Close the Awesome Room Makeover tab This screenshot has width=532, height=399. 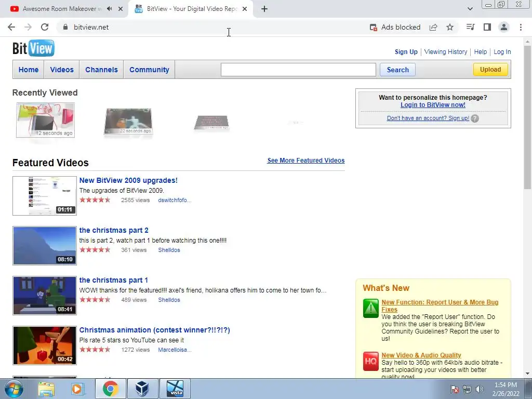pyautogui.click(x=121, y=9)
